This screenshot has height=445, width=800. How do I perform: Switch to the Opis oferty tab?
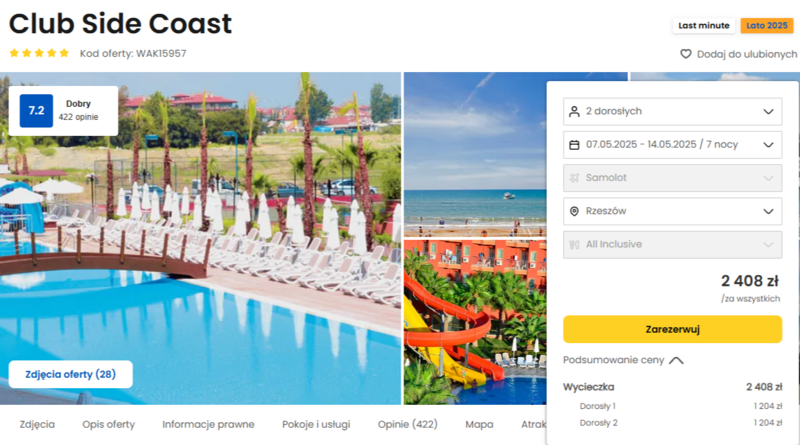[109, 425]
